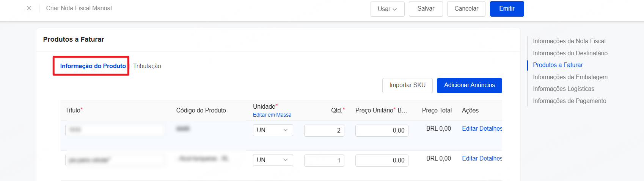This screenshot has width=644, height=181.
Task: Click the first row quantity field showing 2
Action: (x=324, y=130)
